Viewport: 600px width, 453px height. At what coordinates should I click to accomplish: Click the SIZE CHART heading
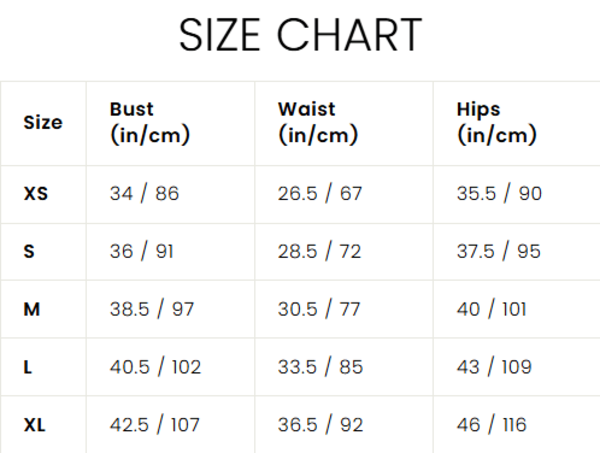pos(300,35)
